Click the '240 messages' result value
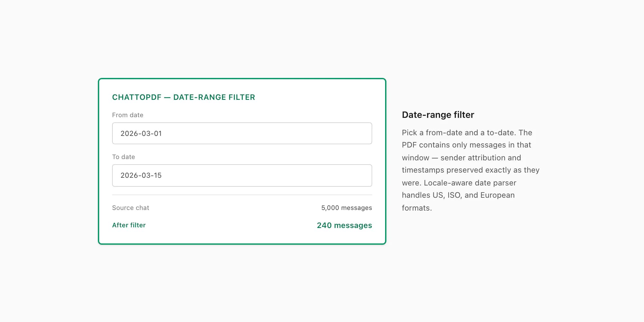This screenshot has height=322, width=644. (344, 225)
